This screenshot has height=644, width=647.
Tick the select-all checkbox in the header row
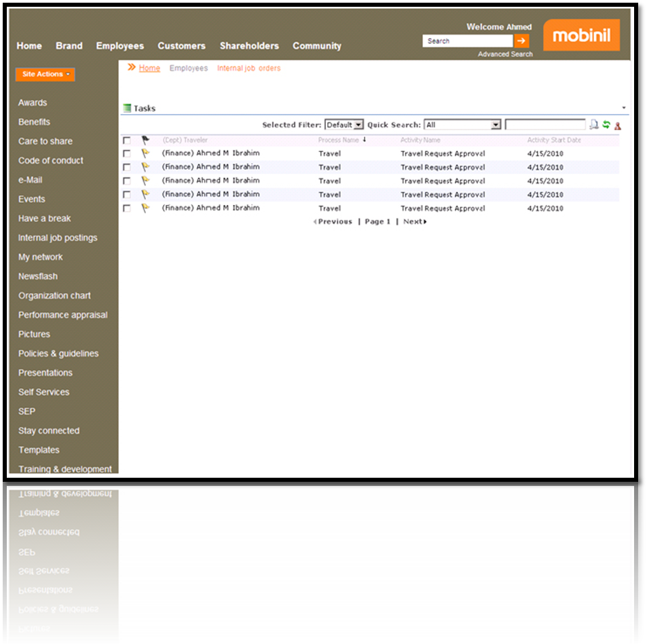(x=127, y=140)
